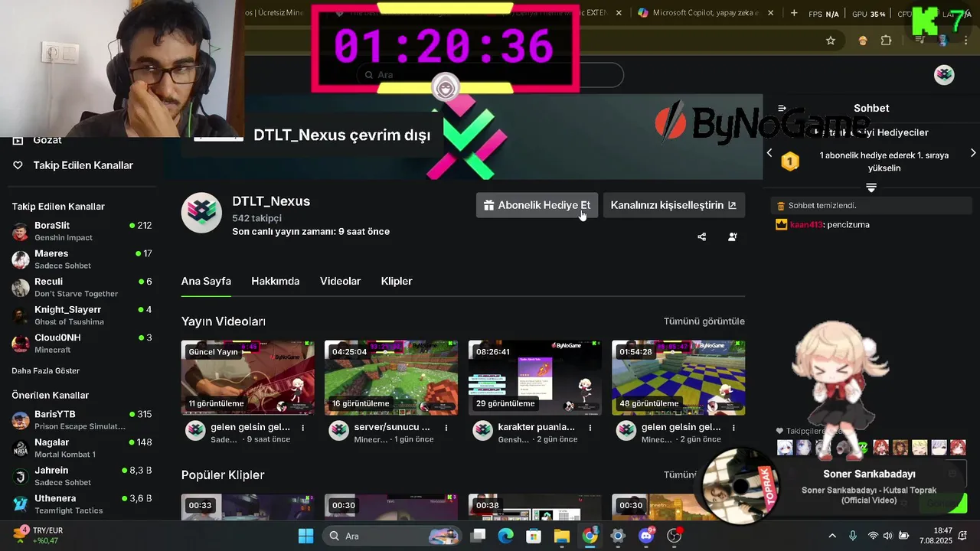
Task: Switch to the Hakkımda tab
Action: point(275,281)
